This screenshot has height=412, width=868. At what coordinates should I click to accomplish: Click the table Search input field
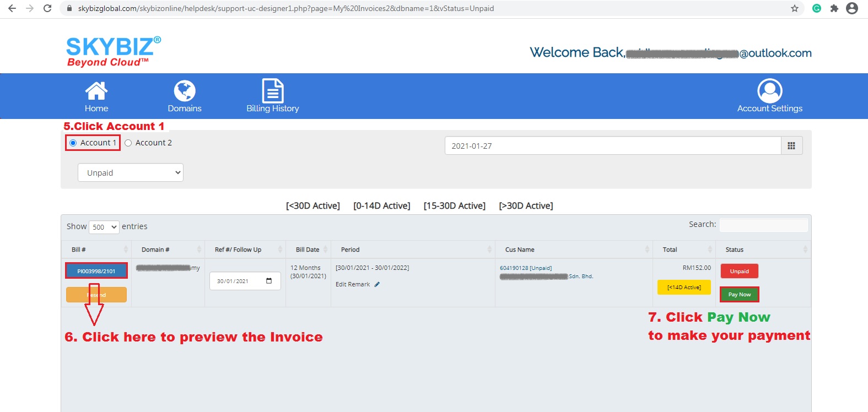763,225
